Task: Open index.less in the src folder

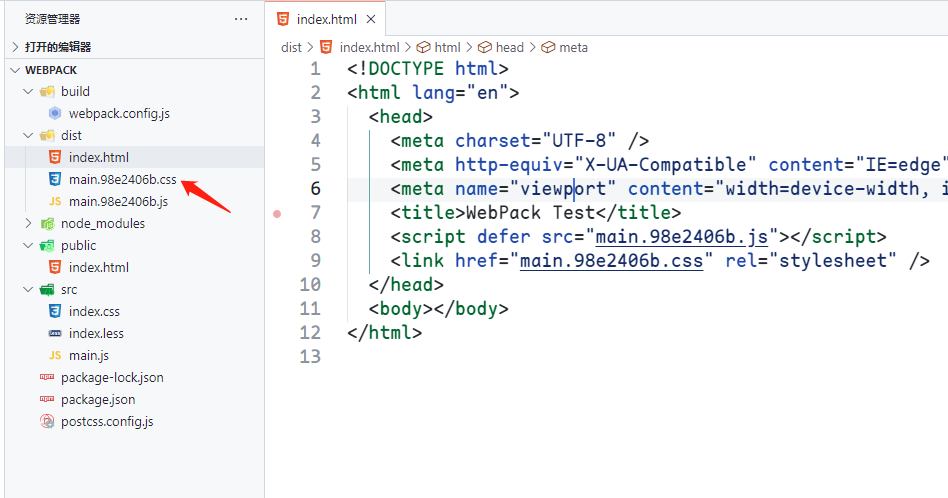Action: pos(96,333)
